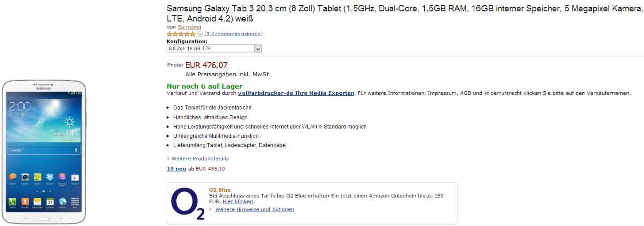The height and width of the screenshot is (226, 644).
Task: Click the five-star rating icons
Action: tap(181, 34)
